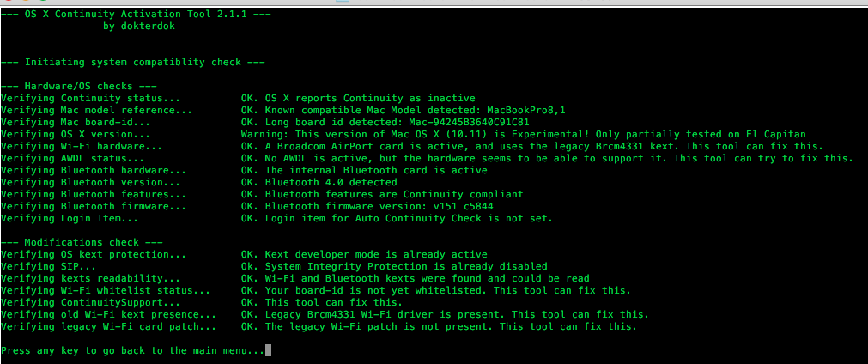This screenshot has height=364, width=868.
Task: Click 'System Integrity Protection is already disabled' result
Action: pyautogui.click(x=394, y=266)
